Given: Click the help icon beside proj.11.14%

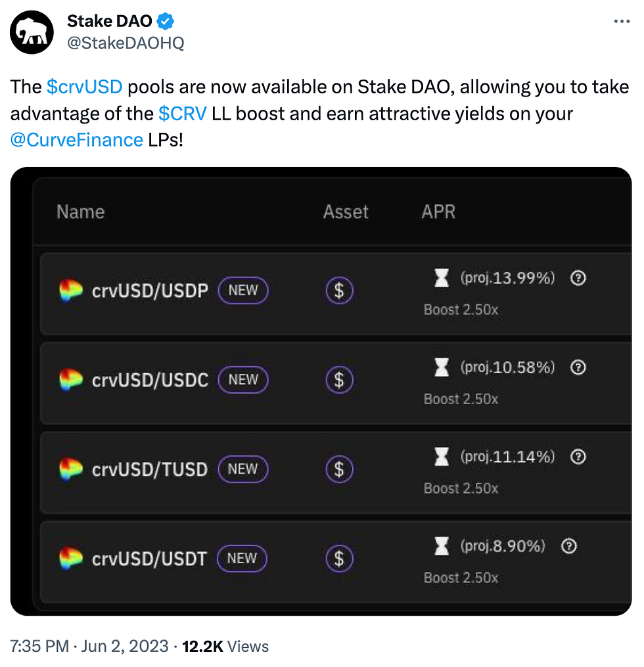Looking at the screenshot, I should click(x=578, y=457).
